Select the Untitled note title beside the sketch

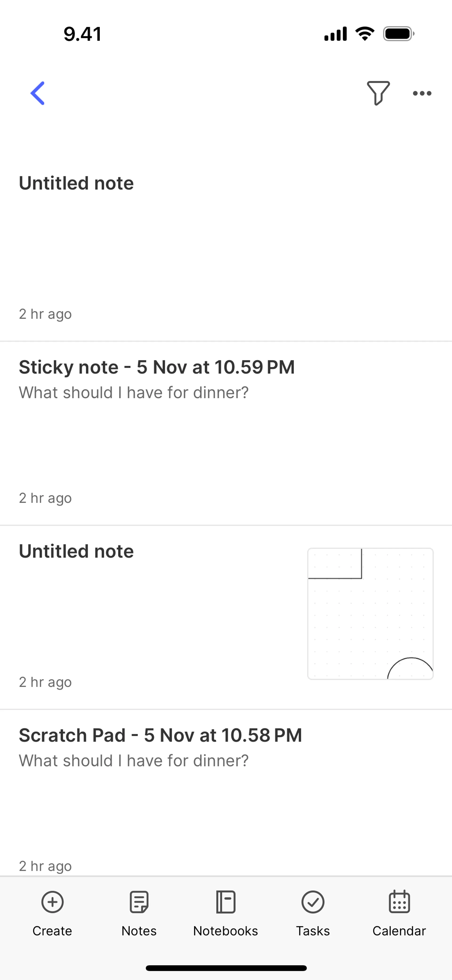click(x=76, y=551)
